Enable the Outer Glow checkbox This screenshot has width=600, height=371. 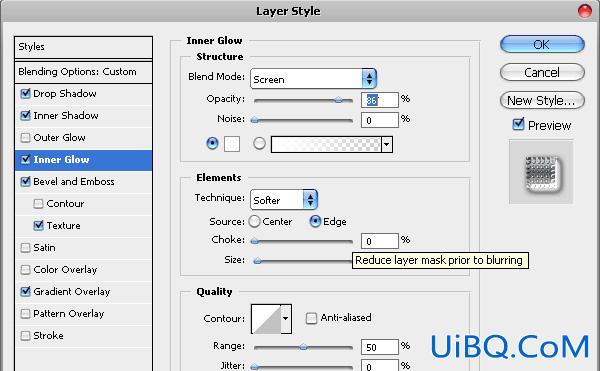tap(25, 138)
